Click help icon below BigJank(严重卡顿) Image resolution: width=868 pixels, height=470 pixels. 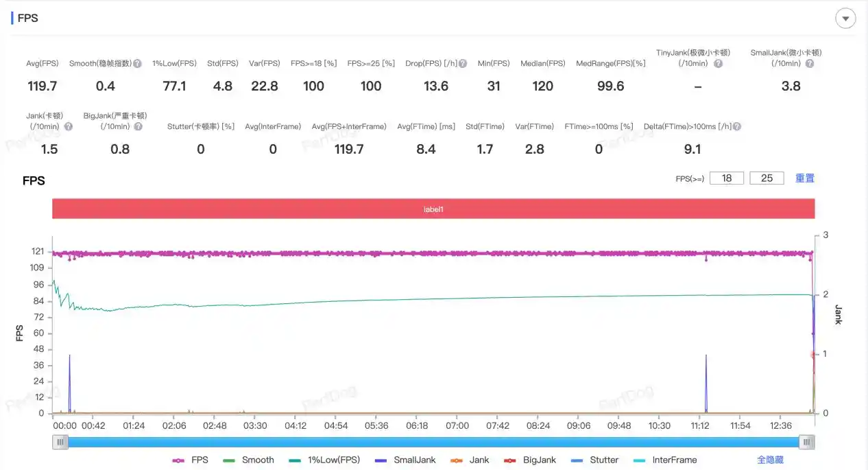[138, 127]
